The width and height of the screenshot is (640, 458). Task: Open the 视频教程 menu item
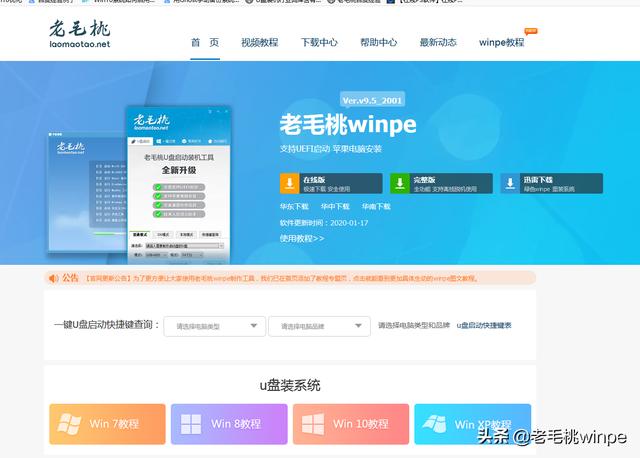[x=260, y=42]
